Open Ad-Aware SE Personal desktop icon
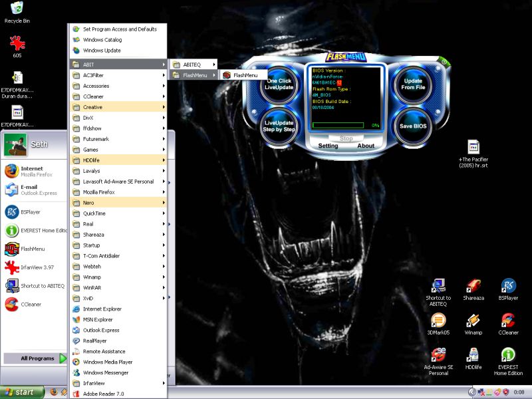The height and width of the screenshot is (399, 532). coord(438,355)
